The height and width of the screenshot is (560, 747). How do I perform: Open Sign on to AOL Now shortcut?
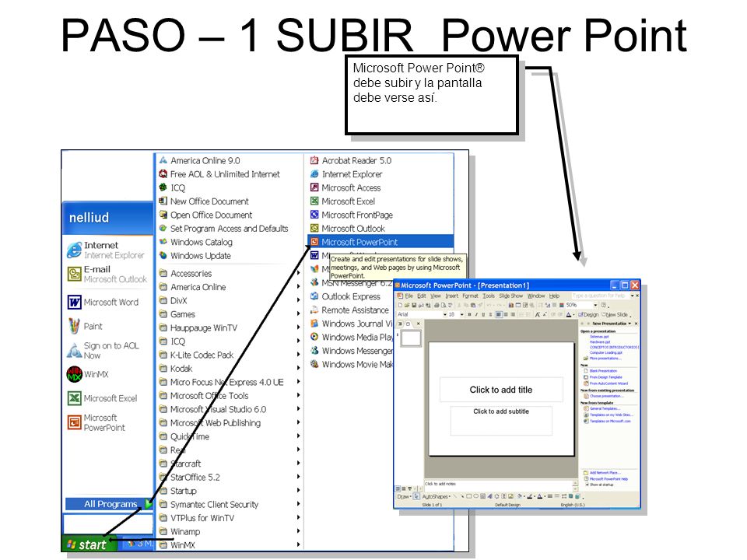point(103,351)
